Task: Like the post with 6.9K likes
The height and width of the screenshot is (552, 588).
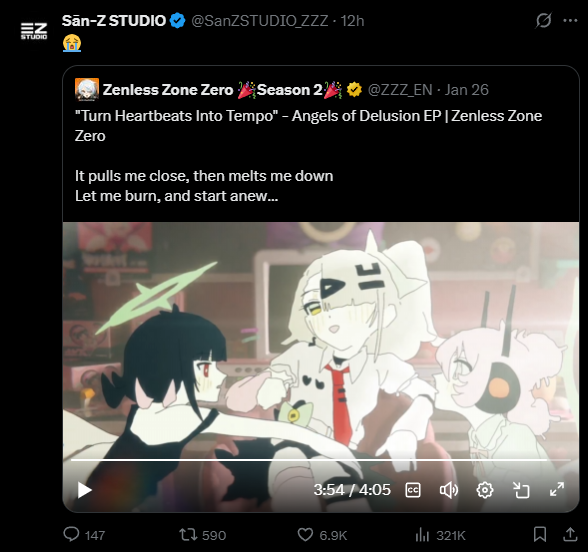Action: coord(322,535)
